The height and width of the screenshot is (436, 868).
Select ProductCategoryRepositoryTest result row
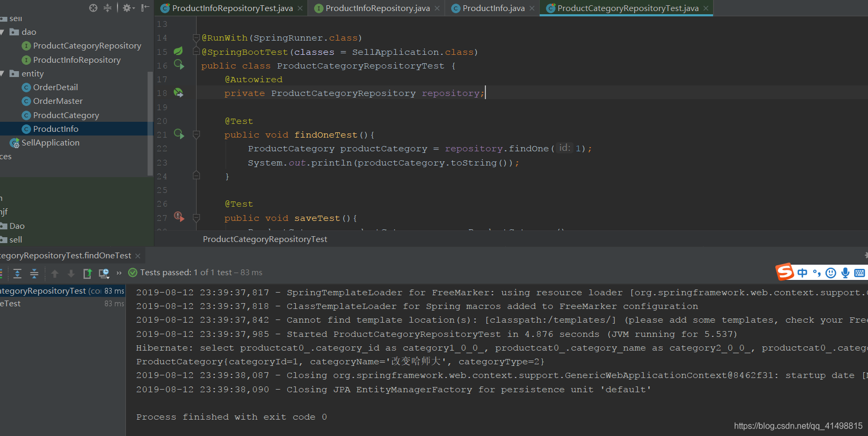[x=62, y=291]
